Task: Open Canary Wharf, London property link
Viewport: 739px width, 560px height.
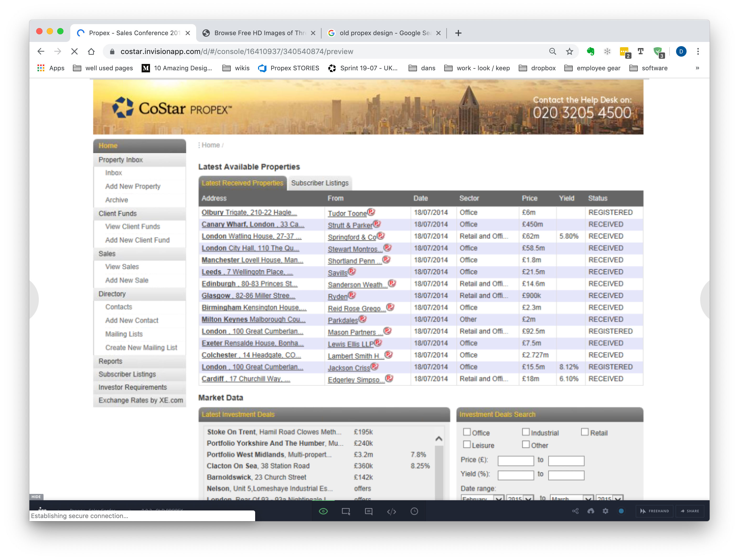Action: click(253, 224)
